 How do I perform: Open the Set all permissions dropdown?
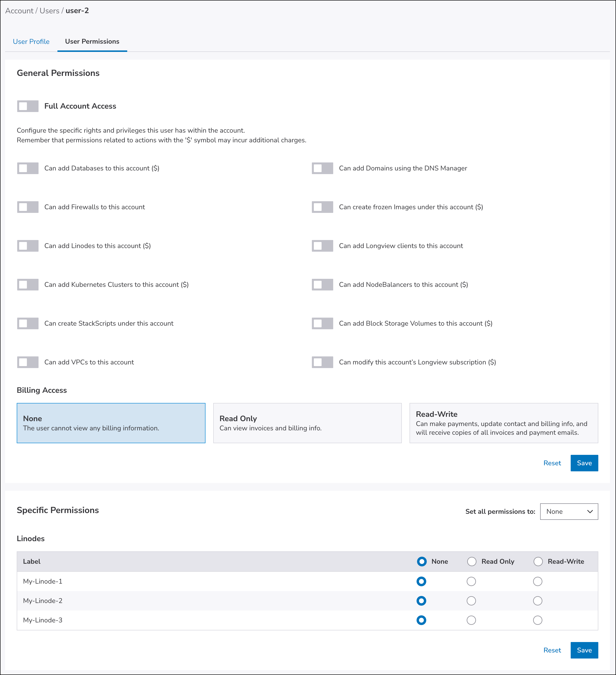pos(569,511)
